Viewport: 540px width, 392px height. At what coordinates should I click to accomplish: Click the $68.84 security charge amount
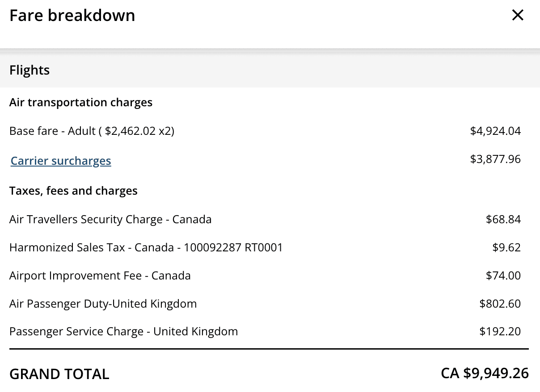(x=503, y=219)
